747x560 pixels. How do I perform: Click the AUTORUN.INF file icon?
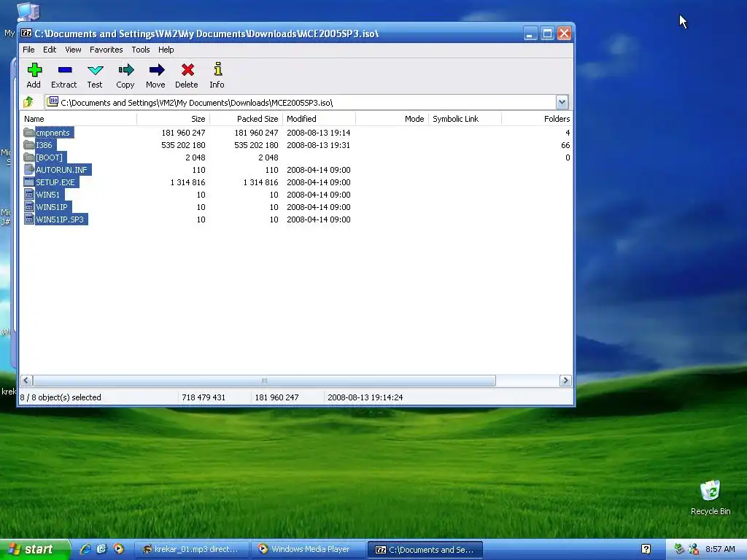coord(29,169)
